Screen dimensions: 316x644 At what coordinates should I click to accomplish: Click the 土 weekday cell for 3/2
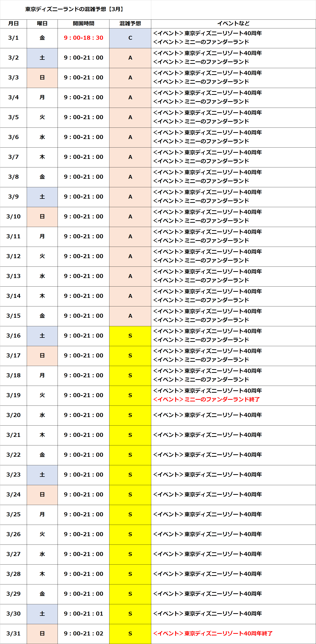42,58
